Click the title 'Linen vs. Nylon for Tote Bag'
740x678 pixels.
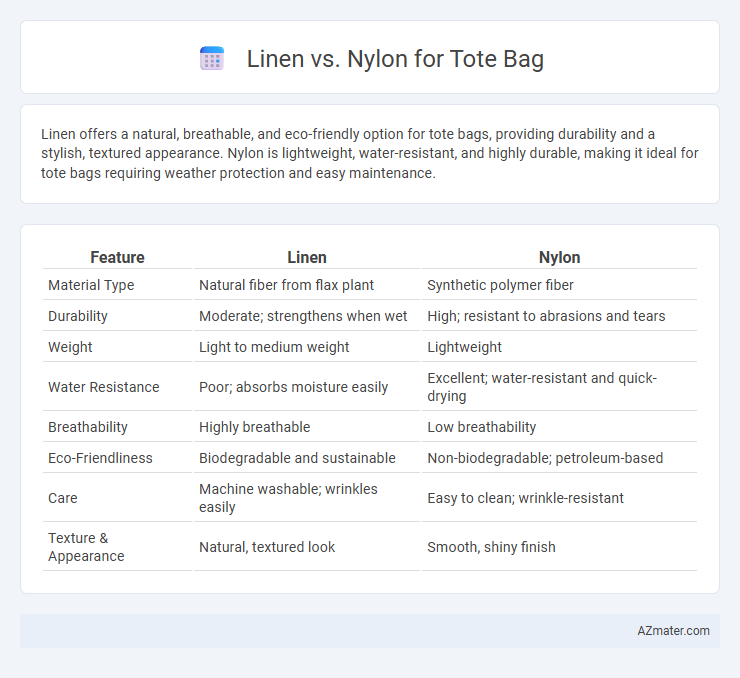(x=395, y=59)
